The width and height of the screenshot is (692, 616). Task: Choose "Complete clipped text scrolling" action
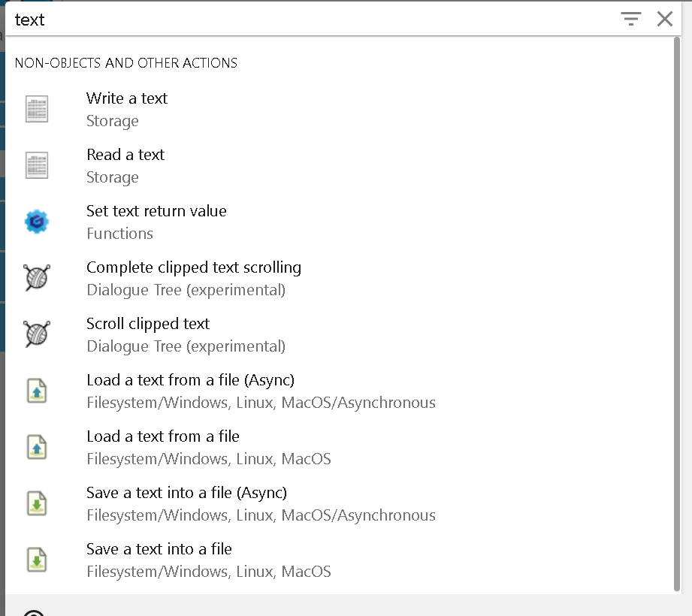coord(340,278)
